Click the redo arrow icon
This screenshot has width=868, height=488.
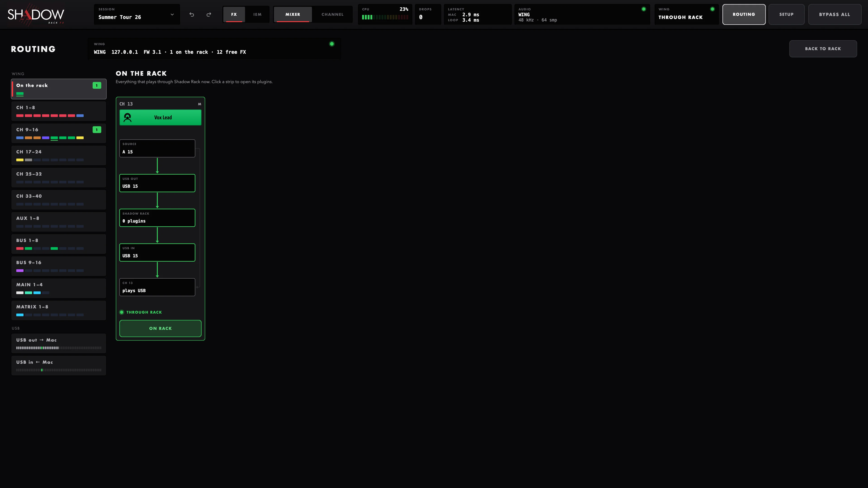[209, 14]
